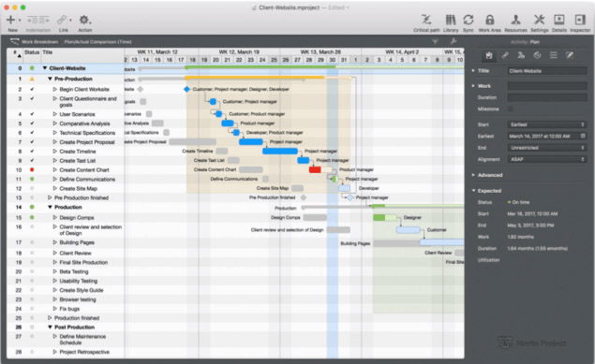Screen dimensions: 595x364
Task: Expand the Design Comps row
Action: (x=54, y=218)
